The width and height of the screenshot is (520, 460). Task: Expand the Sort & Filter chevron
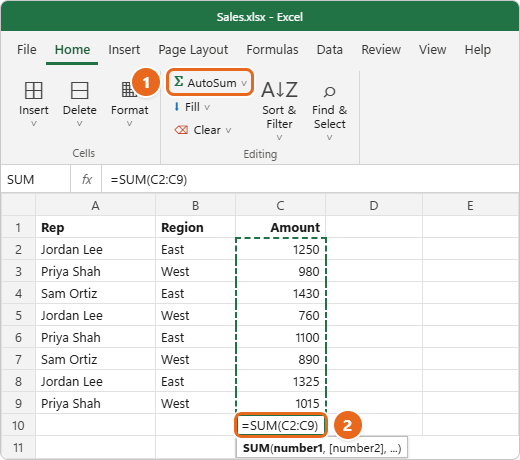coord(279,137)
